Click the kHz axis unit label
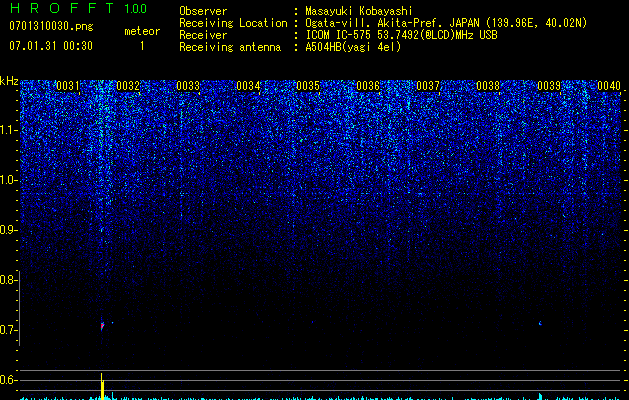This screenshot has height=400, width=629. tap(9, 81)
